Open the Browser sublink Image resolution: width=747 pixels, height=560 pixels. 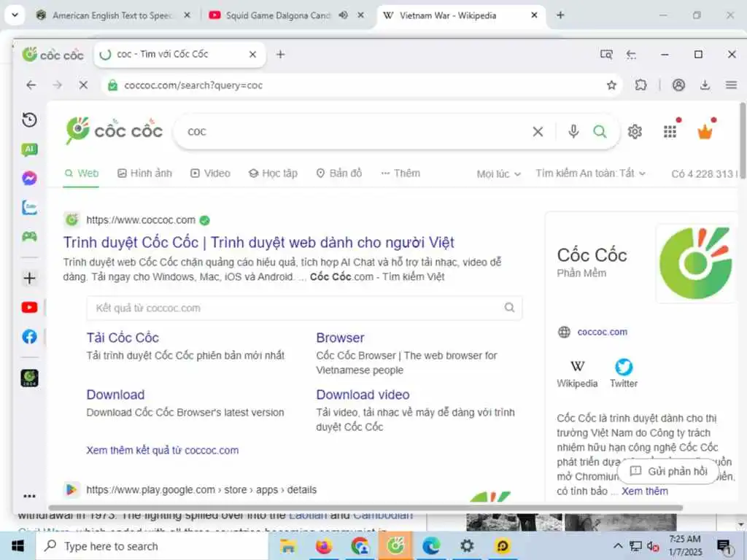[340, 338]
